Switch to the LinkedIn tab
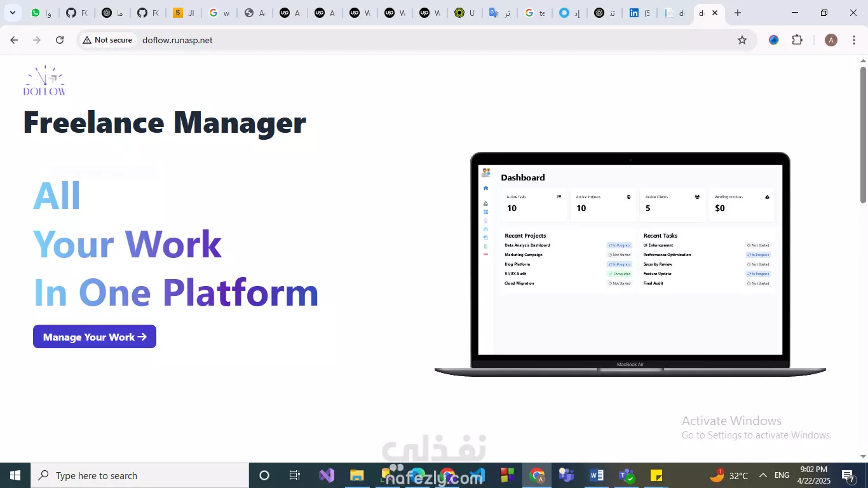This screenshot has width=868, height=488. 639,13
